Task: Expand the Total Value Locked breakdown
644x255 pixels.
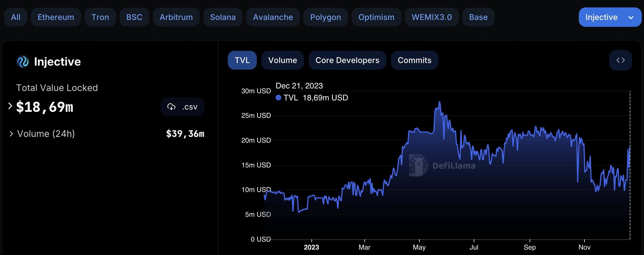Action: coord(10,106)
